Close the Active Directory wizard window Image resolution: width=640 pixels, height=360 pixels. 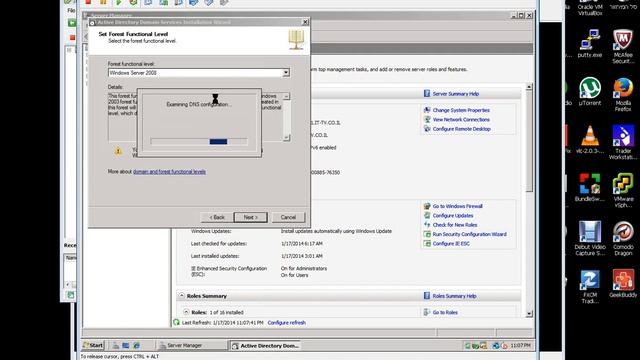pos(305,22)
